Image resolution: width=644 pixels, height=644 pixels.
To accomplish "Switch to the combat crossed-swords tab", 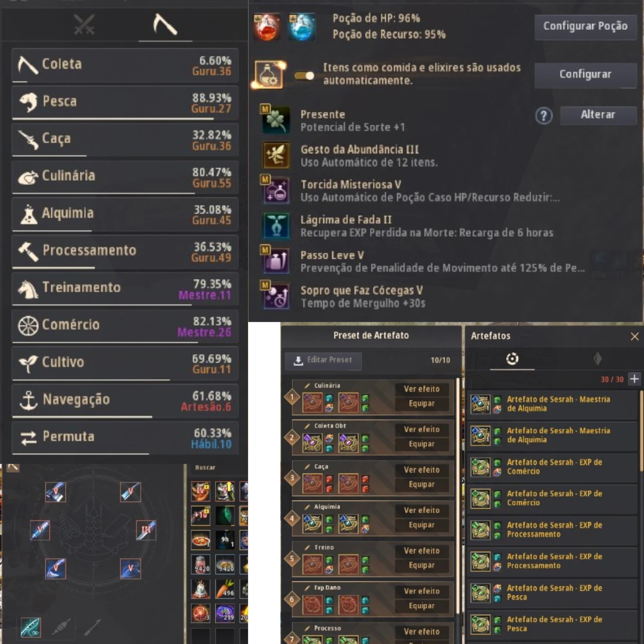I will pyautogui.click(x=84, y=24).
